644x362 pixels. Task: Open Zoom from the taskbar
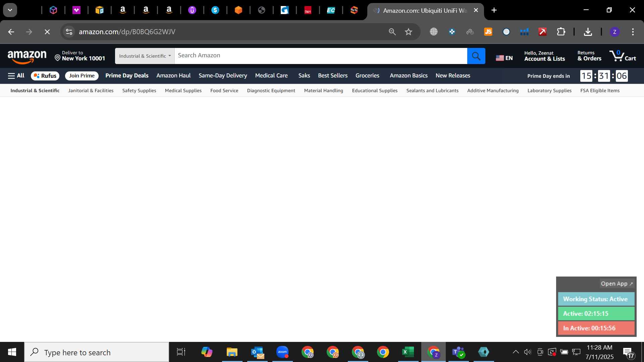click(x=282, y=352)
